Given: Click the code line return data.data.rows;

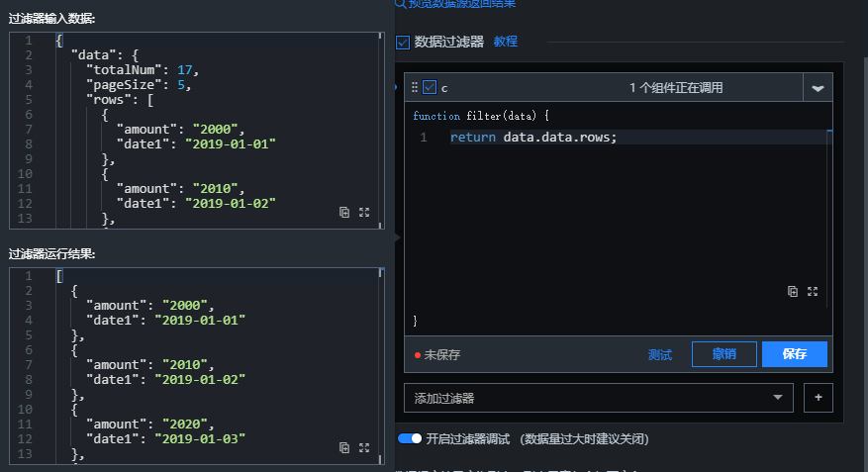Looking at the screenshot, I should pyautogui.click(x=533, y=138).
